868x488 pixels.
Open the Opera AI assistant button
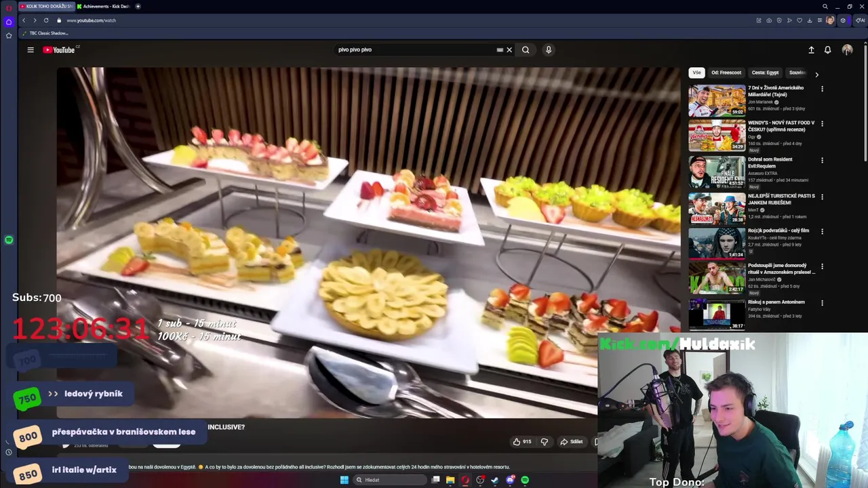point(860,20)
